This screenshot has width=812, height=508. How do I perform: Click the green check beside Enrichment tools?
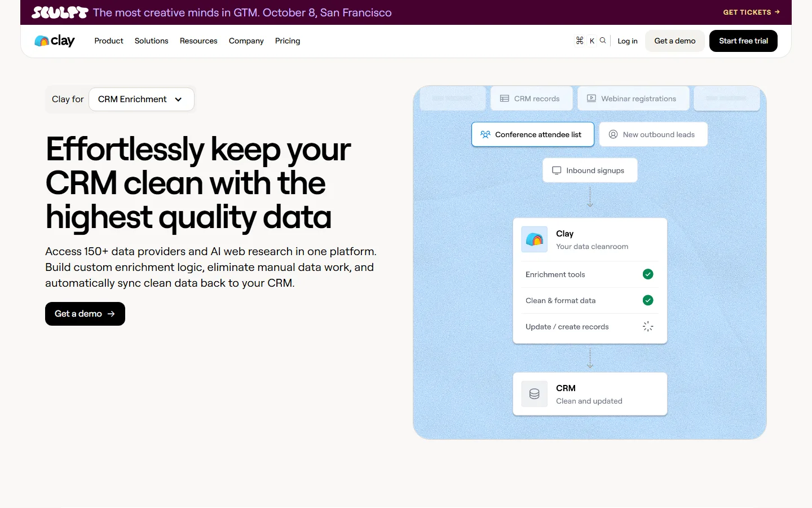pyautogui.click(x=648, y=274)
